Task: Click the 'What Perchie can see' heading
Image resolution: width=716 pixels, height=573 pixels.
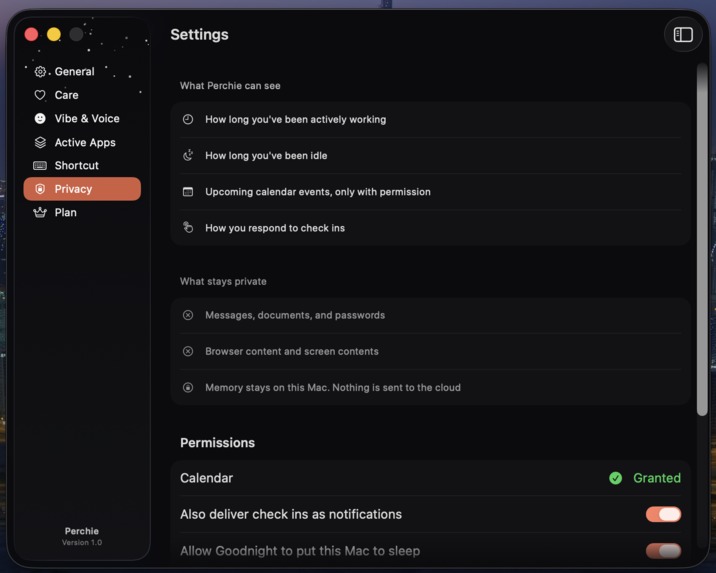Action: (x=230, y=86)
